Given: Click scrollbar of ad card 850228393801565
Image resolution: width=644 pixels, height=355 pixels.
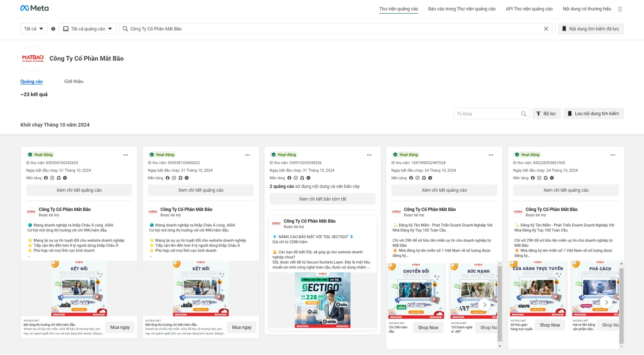Looking at the screenshot, I should tap(621, 305).
